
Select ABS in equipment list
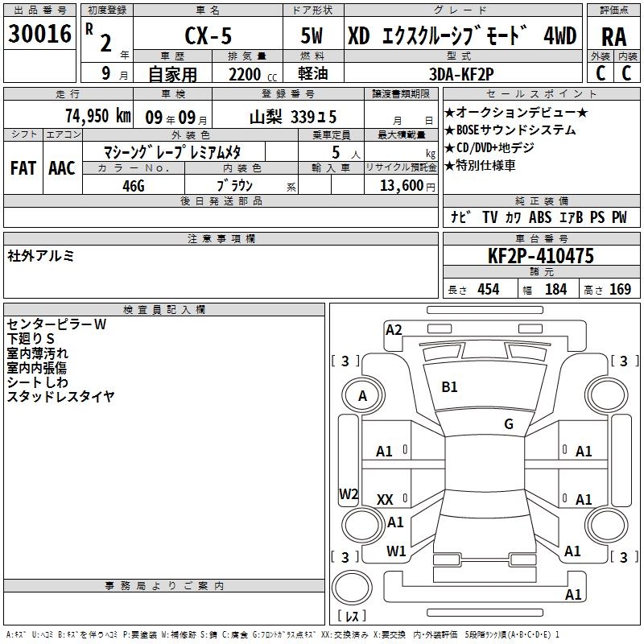(540, 217)
